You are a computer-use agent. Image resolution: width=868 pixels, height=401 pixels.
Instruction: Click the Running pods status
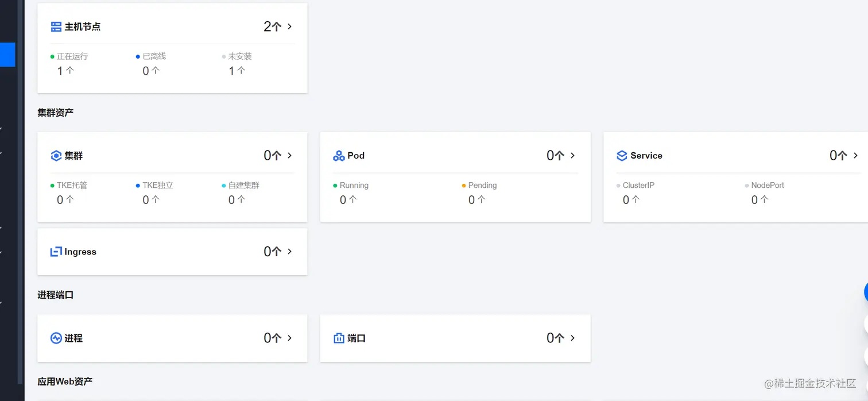point(354,186)
